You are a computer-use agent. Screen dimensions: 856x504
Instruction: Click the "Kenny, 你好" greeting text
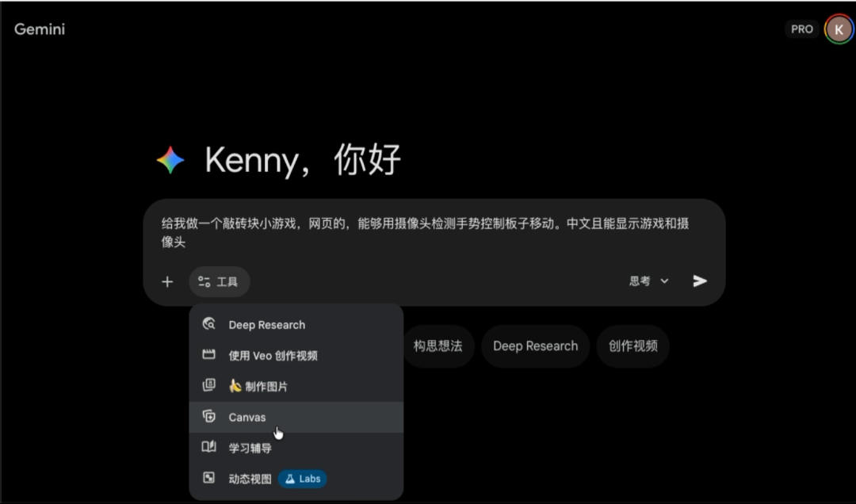(x=303, y=160)
